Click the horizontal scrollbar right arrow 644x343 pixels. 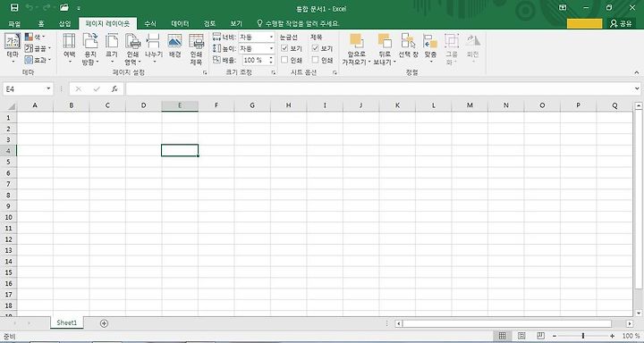click(x=629, y=323)
